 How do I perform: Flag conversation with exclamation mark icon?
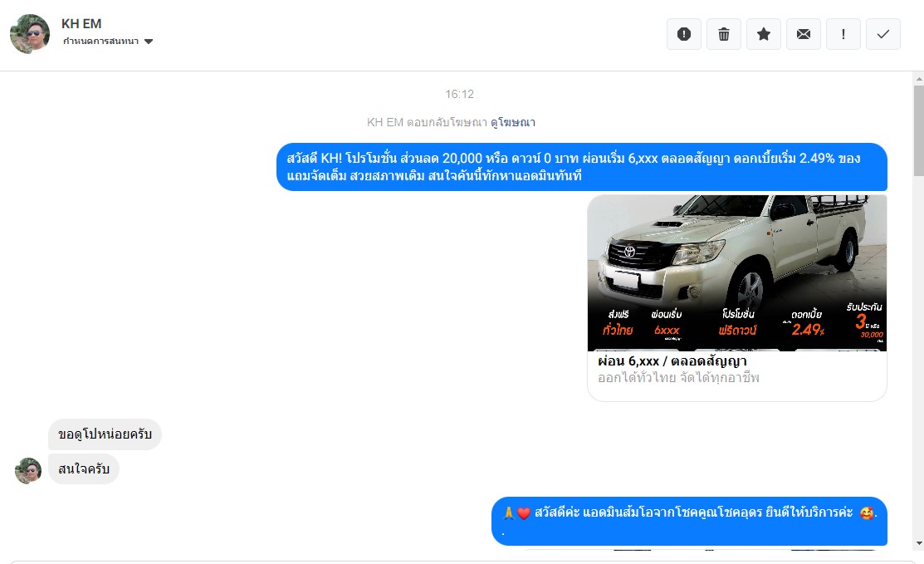pos(843,34)
